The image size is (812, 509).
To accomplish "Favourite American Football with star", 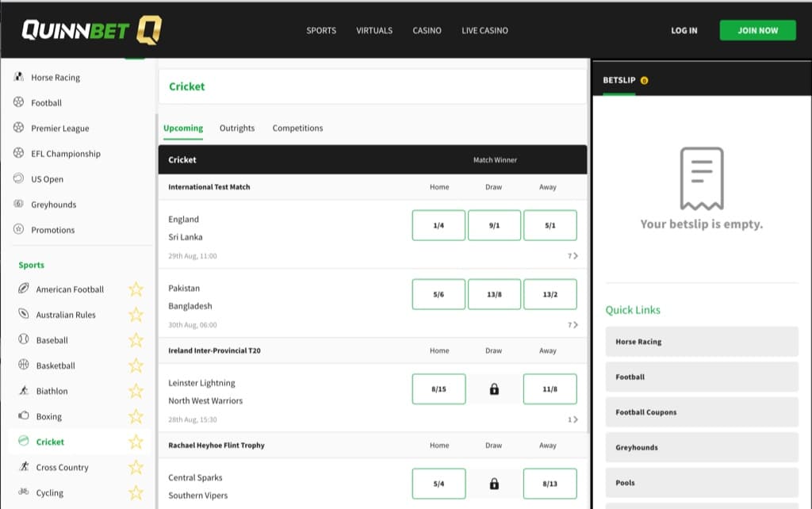I will coord(136,289).
